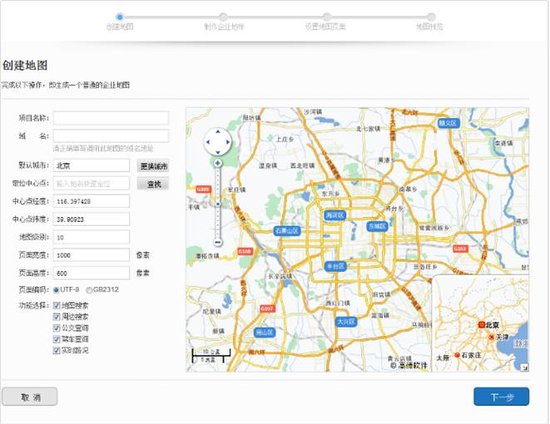Click the G107 highway shield

coord(267,309)
